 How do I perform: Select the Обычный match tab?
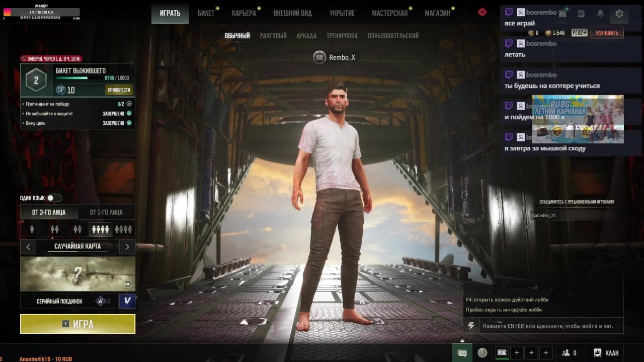tap(237, 36)
